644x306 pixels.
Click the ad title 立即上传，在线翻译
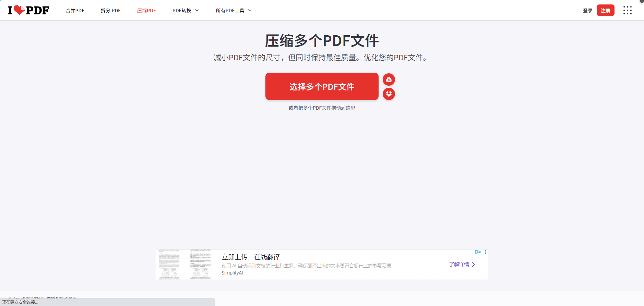pos(251,257)
